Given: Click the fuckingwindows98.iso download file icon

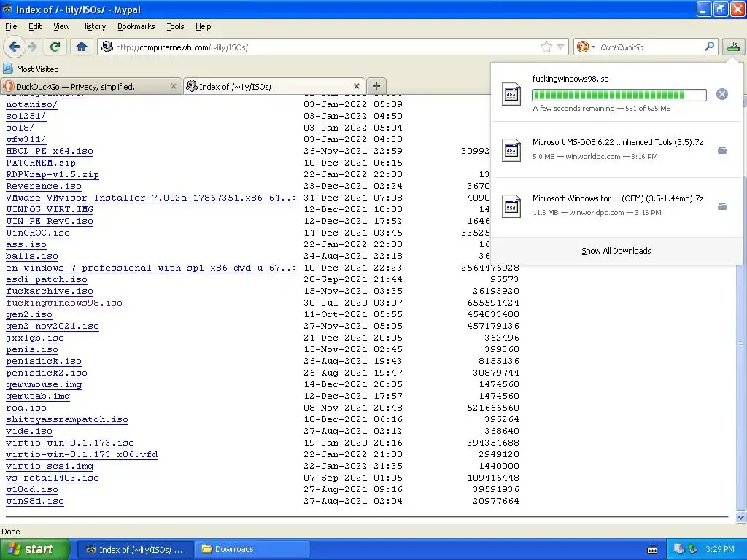Looking at the screenshot, I should [x=511, y=94].
